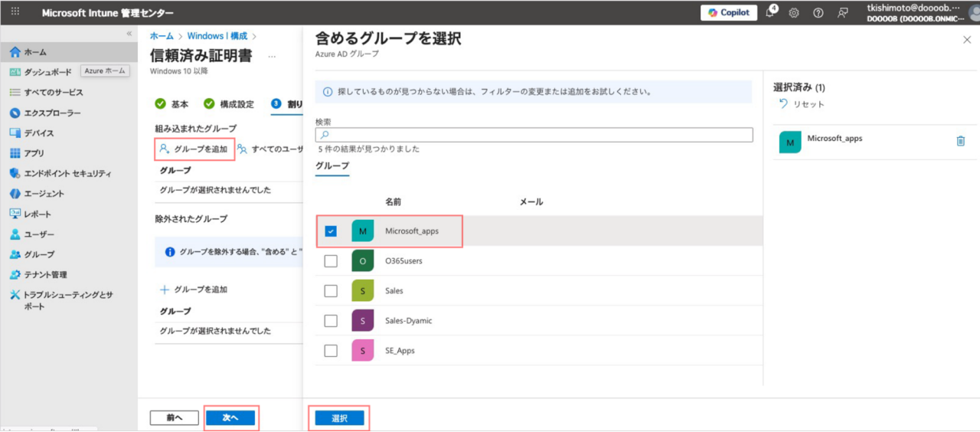Open the app launcher grid icon
This screenshot has height=432, width=980.
pos(15,12)
